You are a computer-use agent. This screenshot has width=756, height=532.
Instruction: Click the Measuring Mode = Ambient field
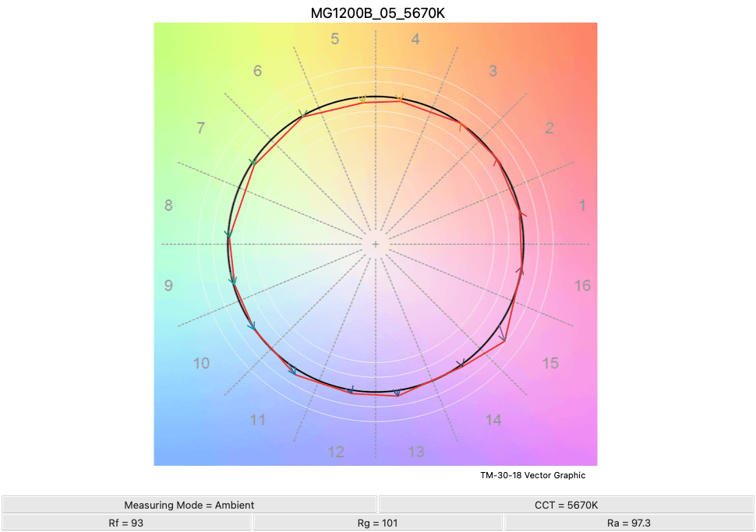click(x=189, y=505)
